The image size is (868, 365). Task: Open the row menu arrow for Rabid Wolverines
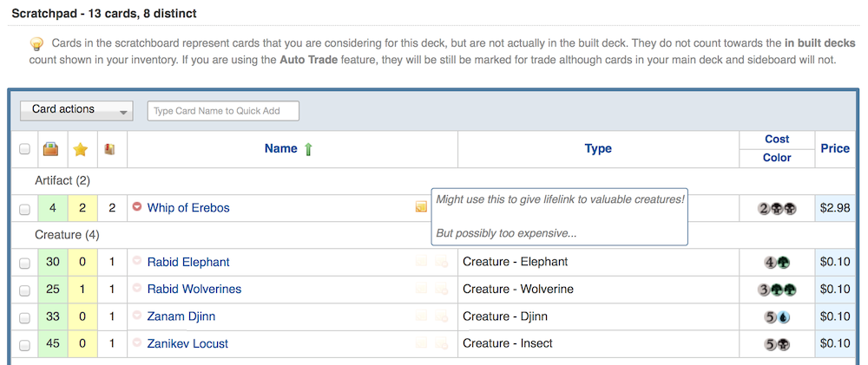click(137, 289)
